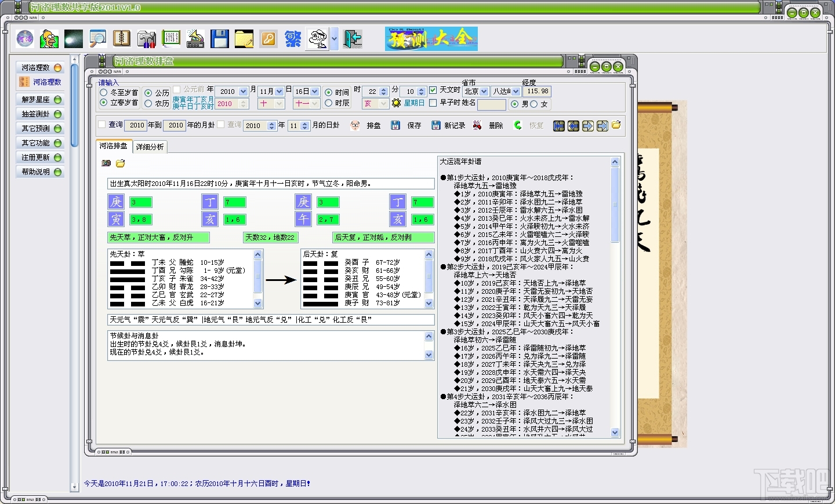
Task: Select 女 gender radio button
Action: pyautogui.click(x=534, y=104)
